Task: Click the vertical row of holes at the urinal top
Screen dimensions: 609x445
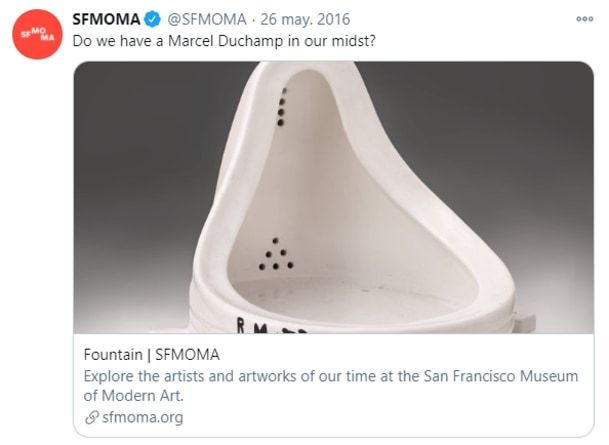Action: [x=284, y=103]
